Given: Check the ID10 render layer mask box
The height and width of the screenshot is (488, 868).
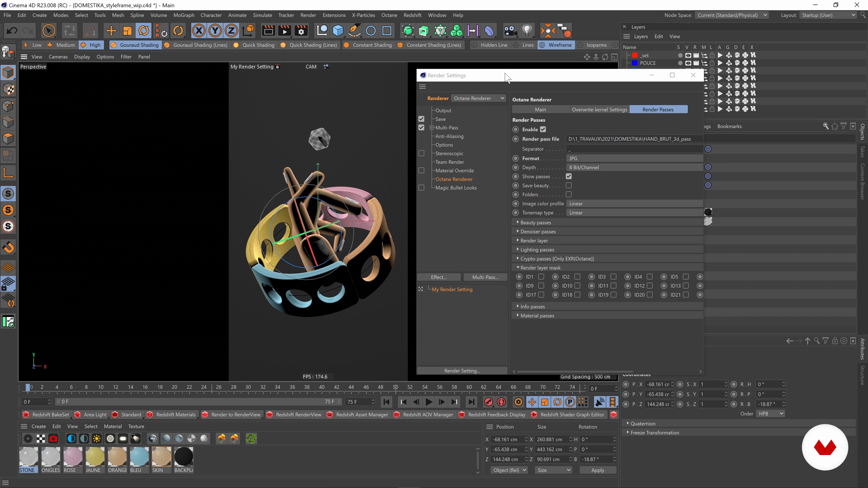Looking at the screenshot, I should point(577,286).
